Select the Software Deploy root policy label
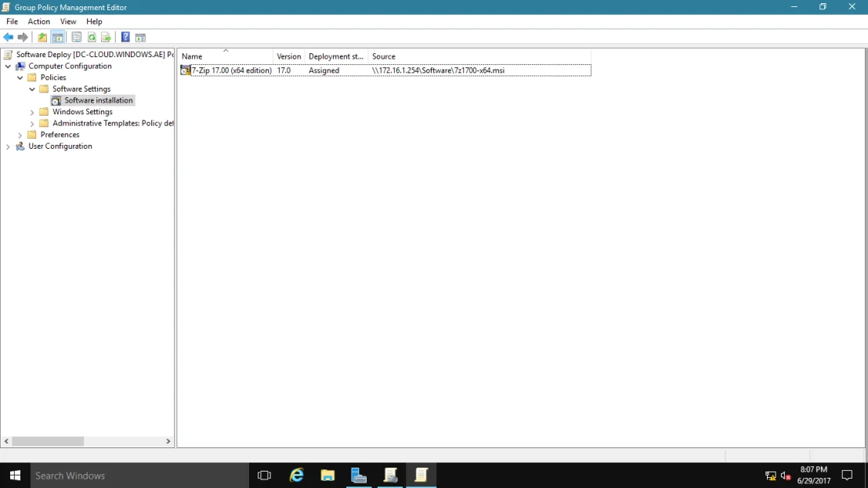 click(95, 54)
